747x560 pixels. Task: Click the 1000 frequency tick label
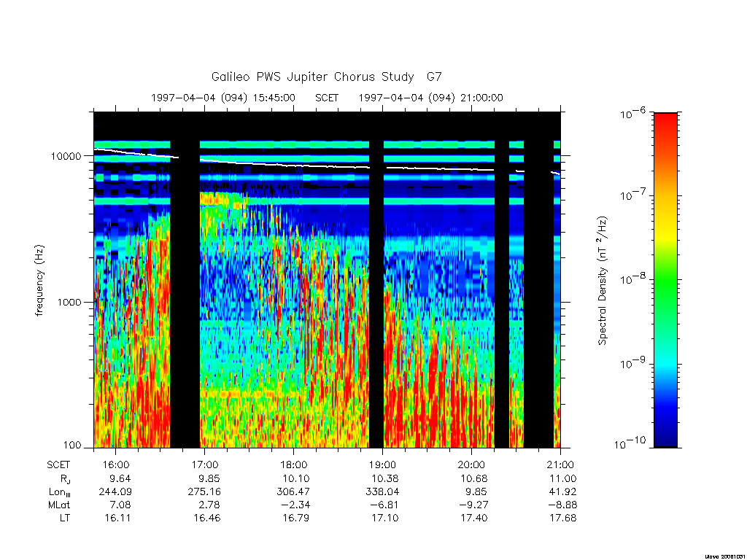69,303
